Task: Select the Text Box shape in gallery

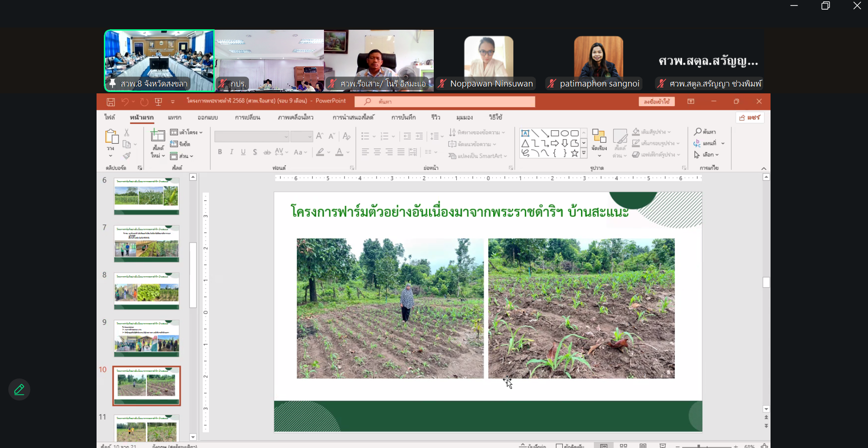Action: click(x=525, y=133)
